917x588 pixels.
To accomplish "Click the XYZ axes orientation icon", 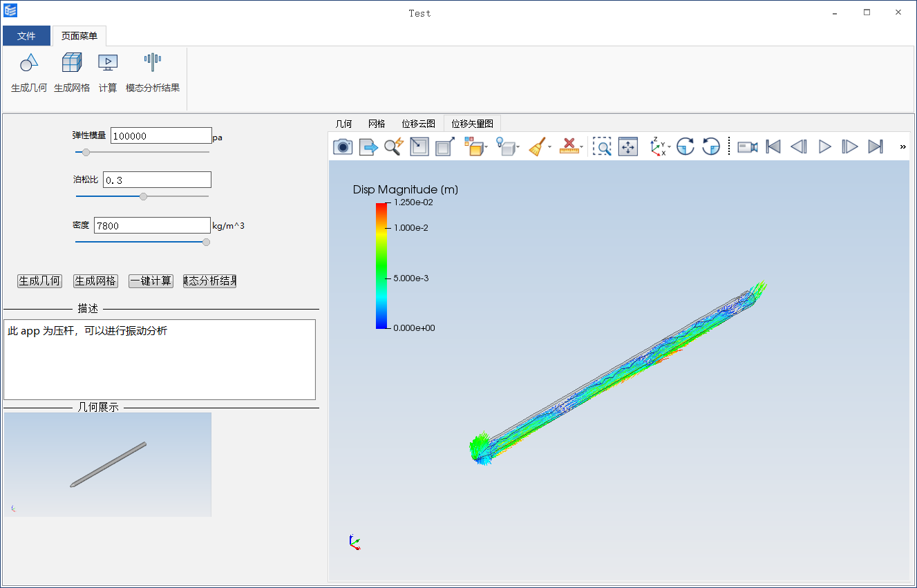I will (x=658, y=146).
